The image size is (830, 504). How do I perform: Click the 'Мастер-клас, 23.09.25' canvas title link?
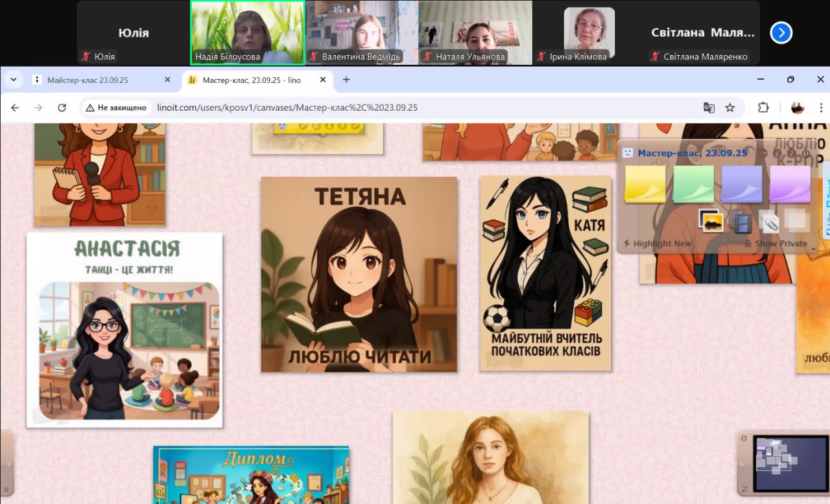(692, 153)
